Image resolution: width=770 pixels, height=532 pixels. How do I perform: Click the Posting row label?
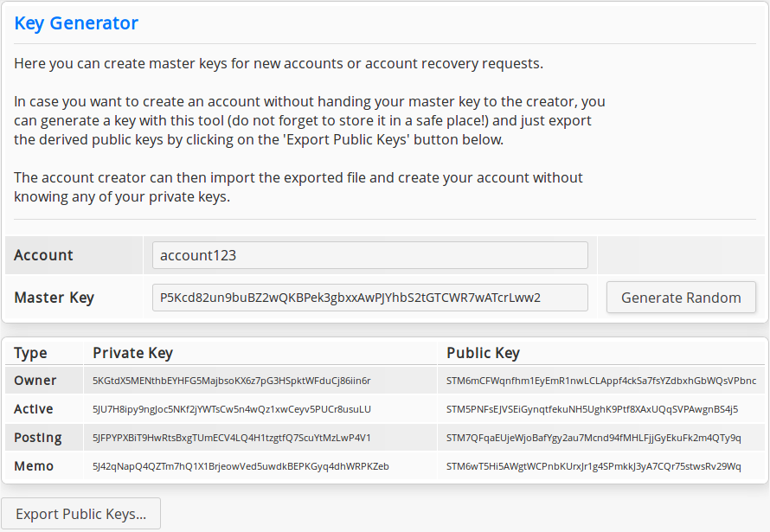click(x=38, y=438)
